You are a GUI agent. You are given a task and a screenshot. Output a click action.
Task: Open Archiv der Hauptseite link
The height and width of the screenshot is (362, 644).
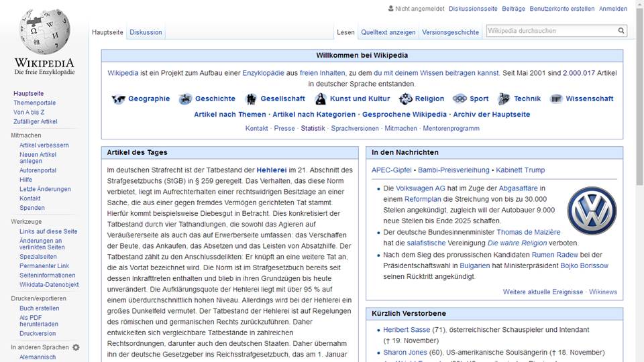point(492,115)
